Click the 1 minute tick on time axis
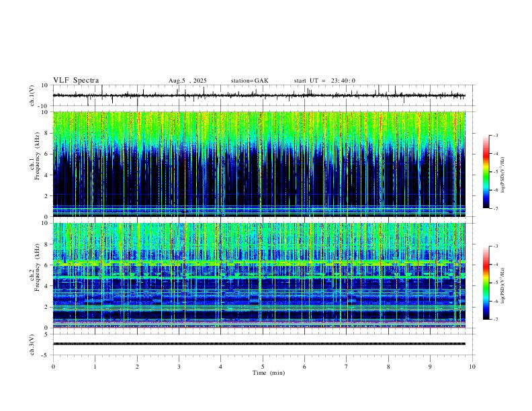532x411 pixels. [95, 367]
